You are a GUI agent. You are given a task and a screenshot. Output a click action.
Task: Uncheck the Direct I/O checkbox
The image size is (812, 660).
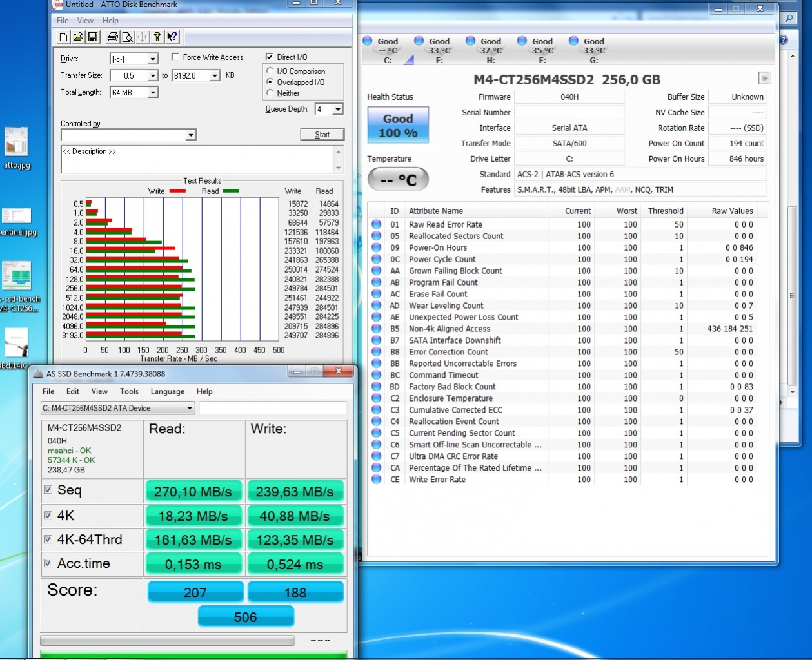click(270, 57)
